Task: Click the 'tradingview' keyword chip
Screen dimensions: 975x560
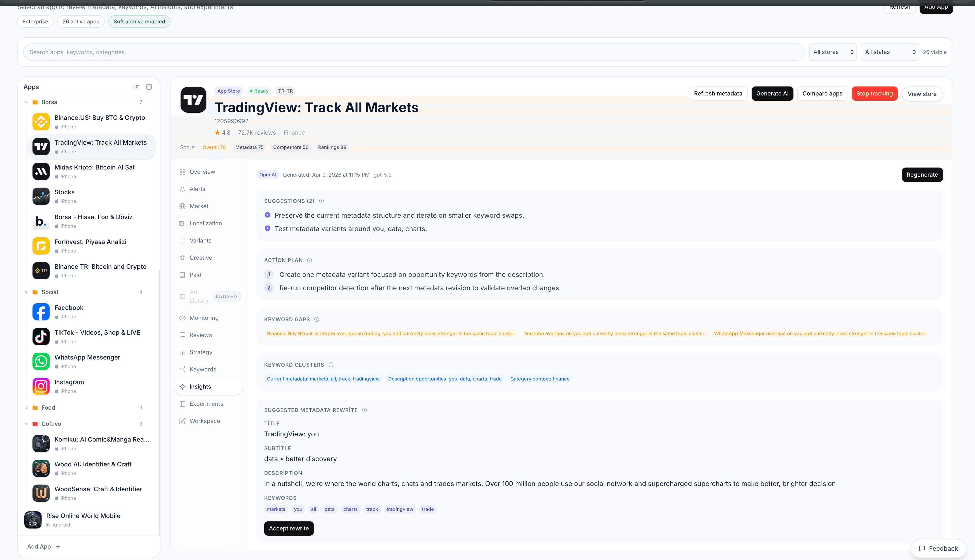Action: 399,509
